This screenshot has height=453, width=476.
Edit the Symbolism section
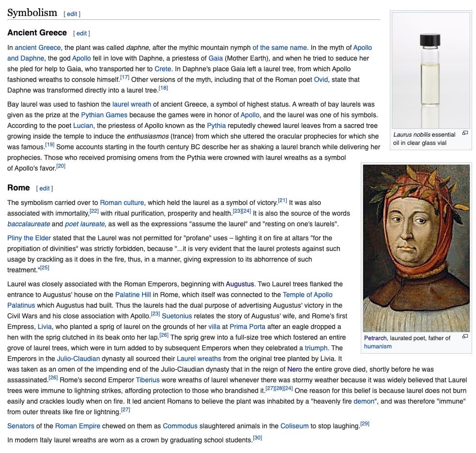(72, 14)
